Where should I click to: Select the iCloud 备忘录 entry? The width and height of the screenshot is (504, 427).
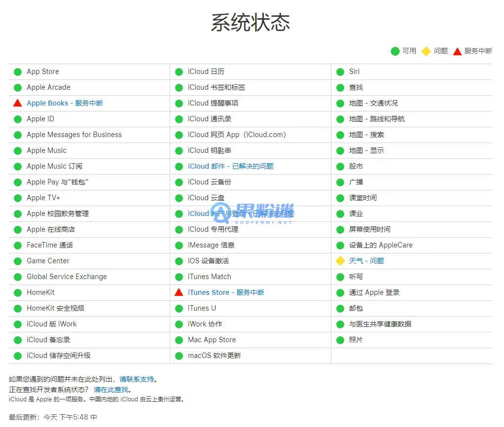pyautogui.click(x=48, y=340)
